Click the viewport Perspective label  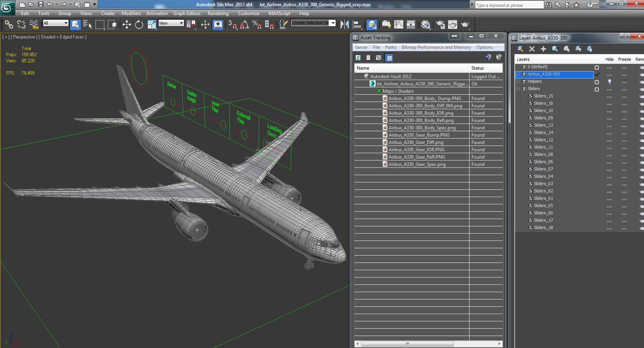pyautogui.click(x=24, y=37)
